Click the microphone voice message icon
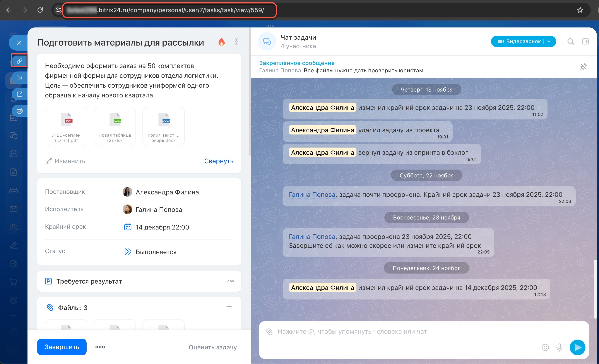Screen dimensions: 599x364 pyautogui.click(x=559, y=347)
